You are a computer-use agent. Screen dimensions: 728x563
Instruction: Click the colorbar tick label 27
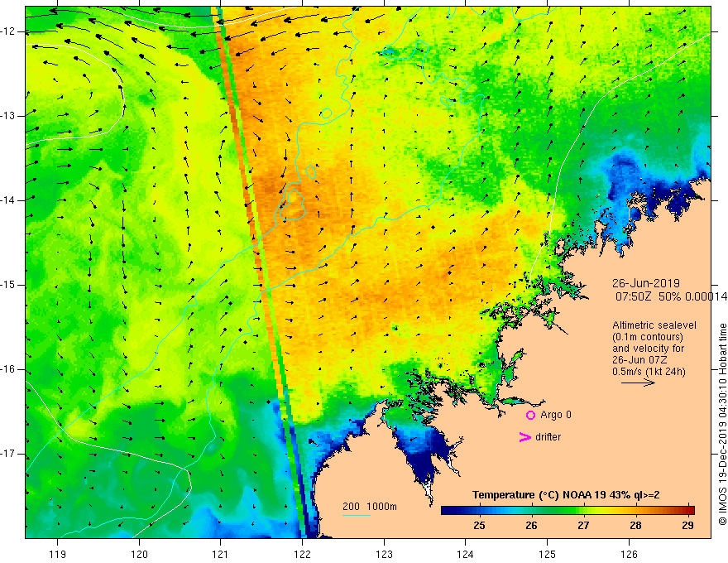(583, 526)
